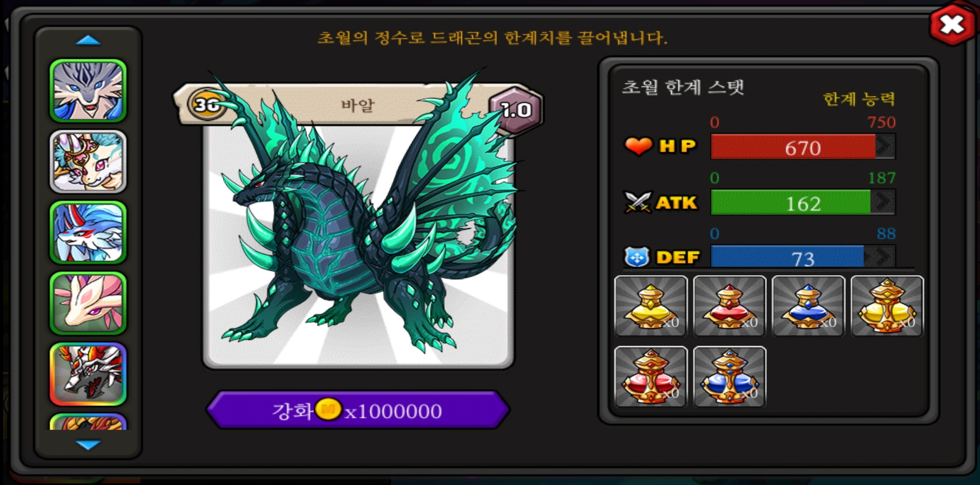
Task: Click the blue up arrow above dragon list
Action: pyautogui.click(x=88, y=41)
